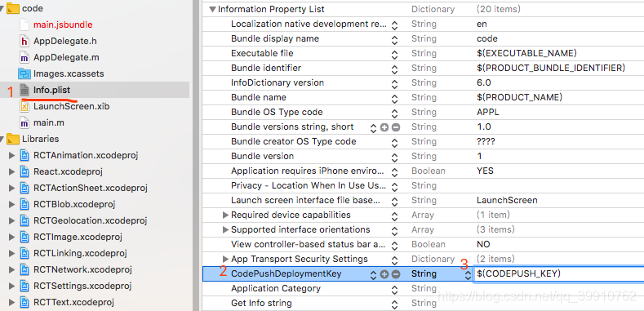Click the main.m source file icon
The image size is (644, 311).
[x=24, y=122]
